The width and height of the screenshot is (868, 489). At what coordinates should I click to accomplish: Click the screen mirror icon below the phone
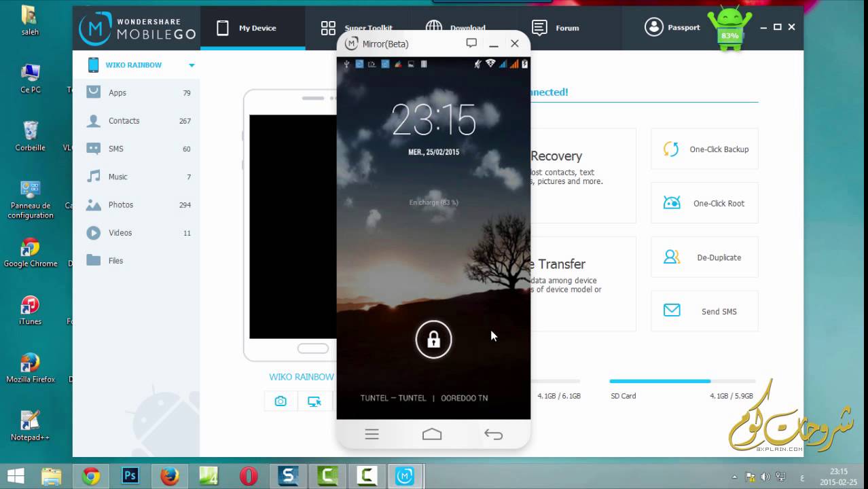[314, 401]
